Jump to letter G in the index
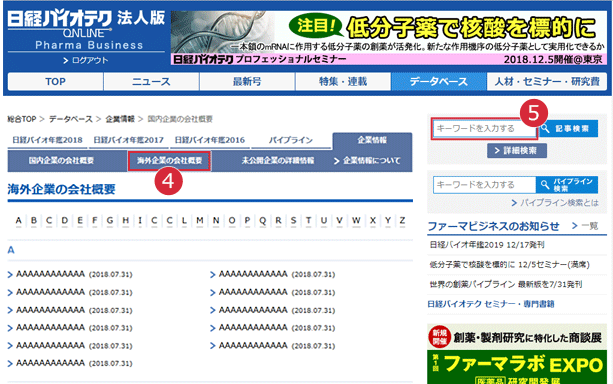The width and height of the screenshot is (613, 384). tap(110, 221)
